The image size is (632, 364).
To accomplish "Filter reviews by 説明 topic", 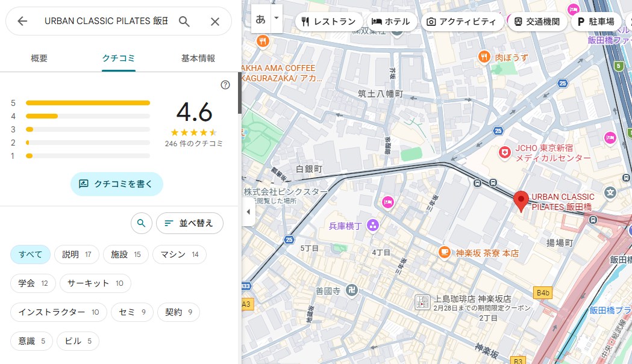I will click(x=76, y=254).
